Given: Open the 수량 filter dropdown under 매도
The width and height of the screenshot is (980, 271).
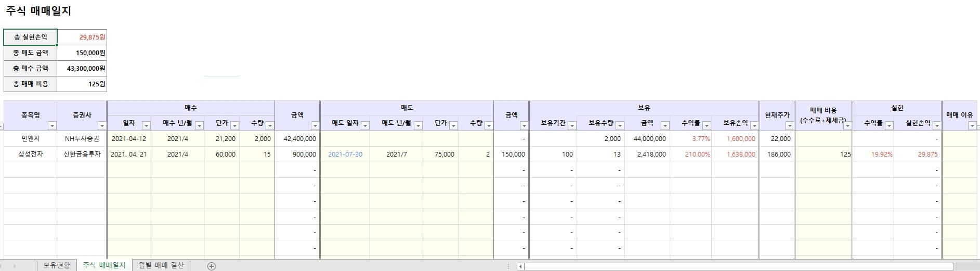Looking at the screenshot, I should click(489, 125).
